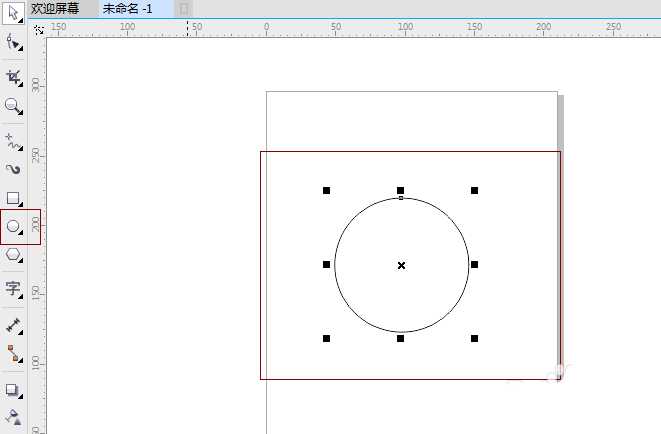The height and width of the screenshot is (434, 661).
Task: Select the Text tool (字)
Action: (13, 289)
